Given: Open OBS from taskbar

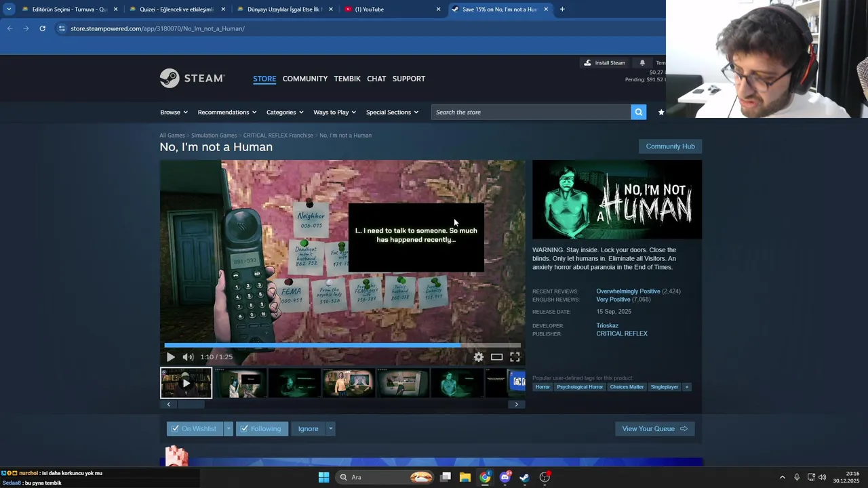Looking at the screenshot, I should click(545, 477).
